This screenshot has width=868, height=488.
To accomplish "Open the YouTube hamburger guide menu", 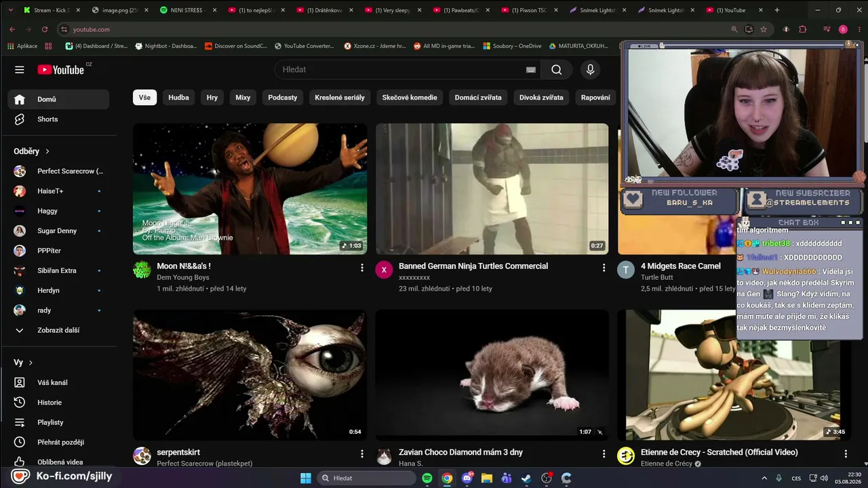I will point(20,70).
